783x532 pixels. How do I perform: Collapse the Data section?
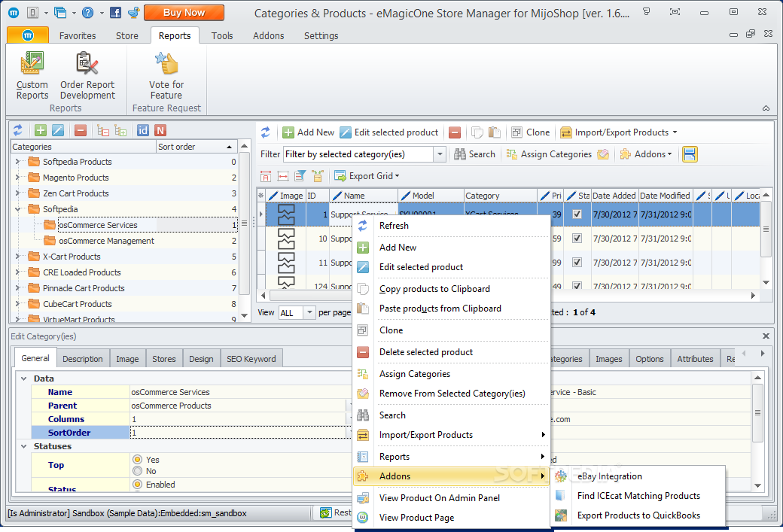pos(24,378)
